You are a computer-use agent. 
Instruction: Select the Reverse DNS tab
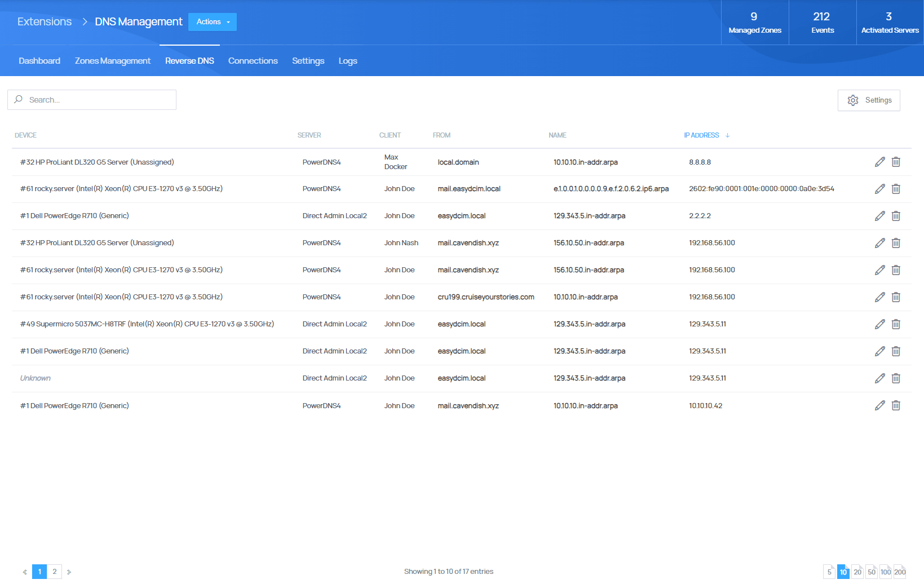point(189,61)
